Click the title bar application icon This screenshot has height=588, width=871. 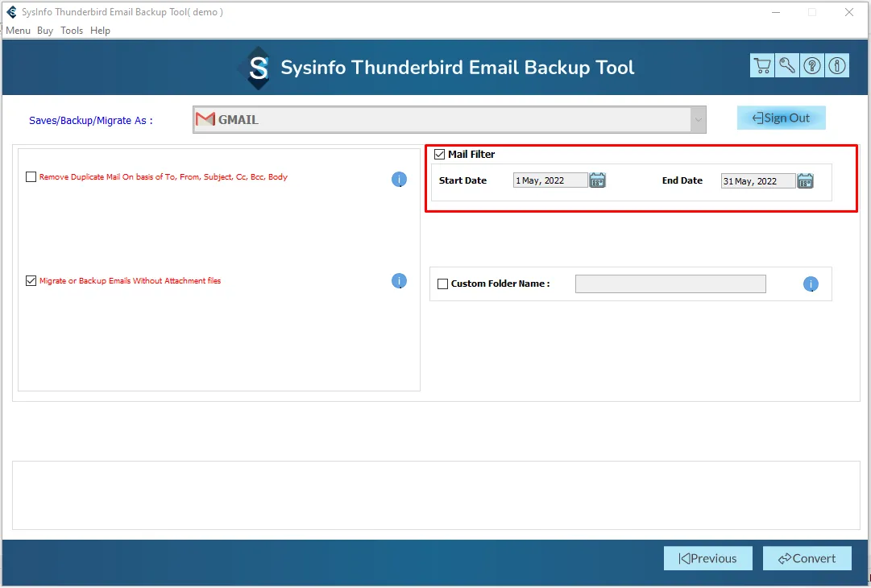11,11
